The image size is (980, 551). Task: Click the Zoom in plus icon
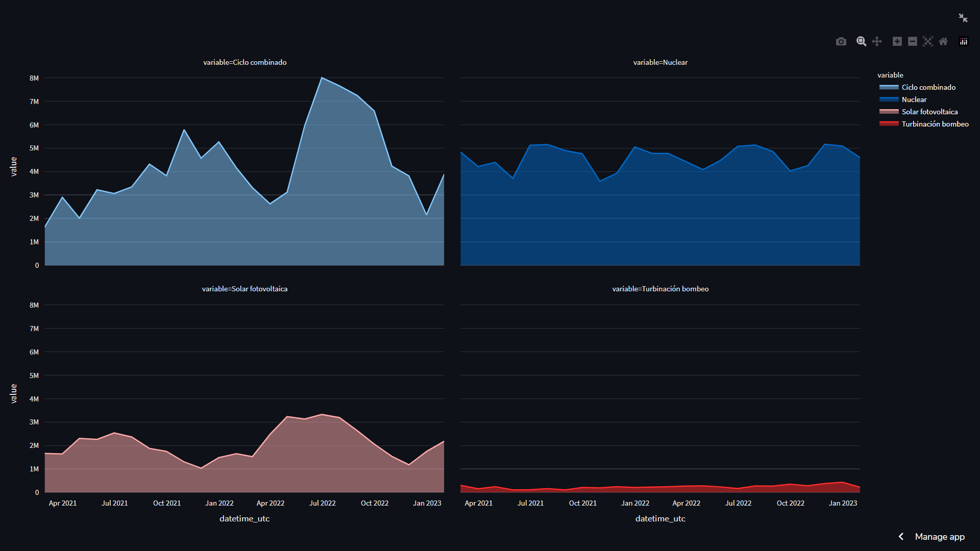(x=897, y=41)
